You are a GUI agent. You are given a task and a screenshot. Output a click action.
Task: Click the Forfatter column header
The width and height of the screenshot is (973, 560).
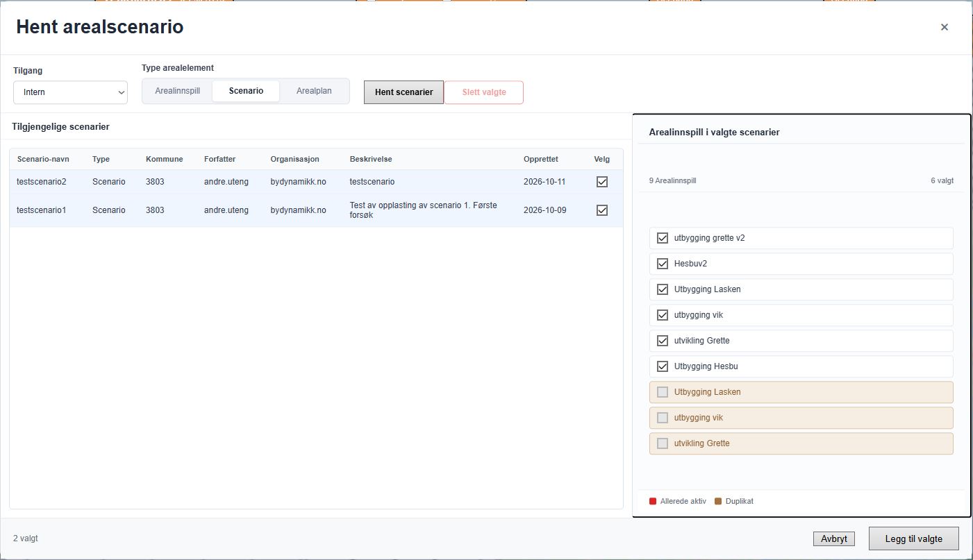(x=219, y=159)
